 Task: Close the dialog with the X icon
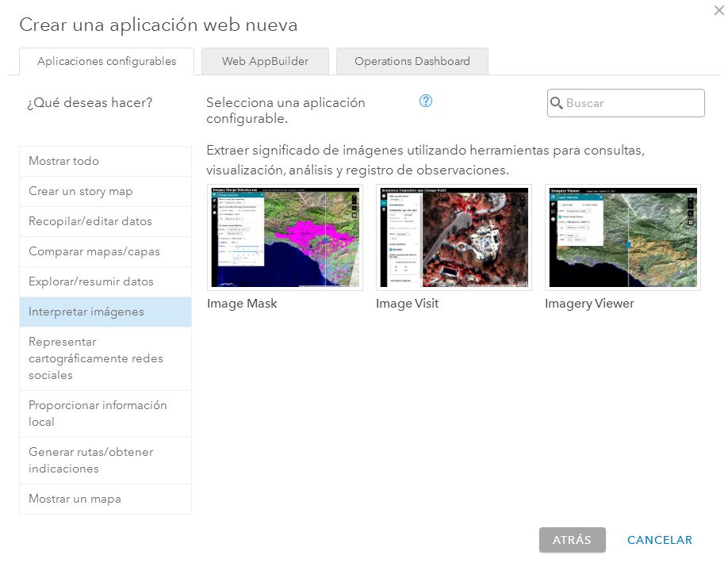click(718, 10)
